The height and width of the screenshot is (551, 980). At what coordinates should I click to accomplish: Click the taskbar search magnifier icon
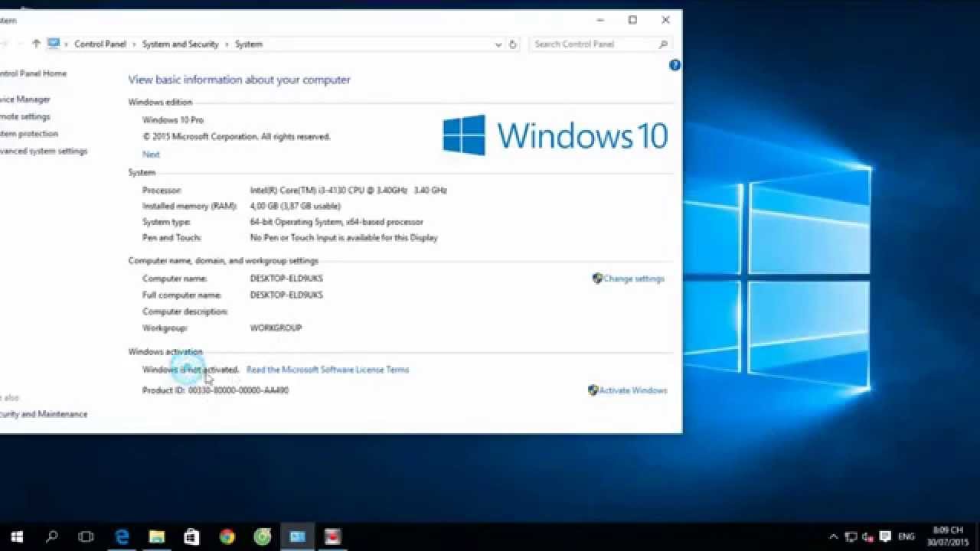[x=51, y=536]
